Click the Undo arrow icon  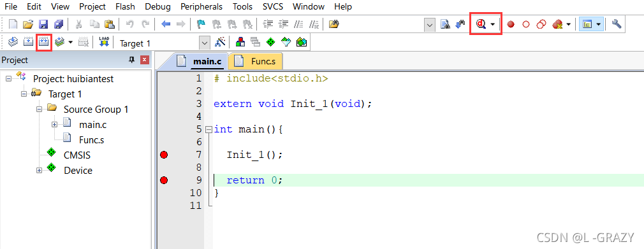pos(130,24)
